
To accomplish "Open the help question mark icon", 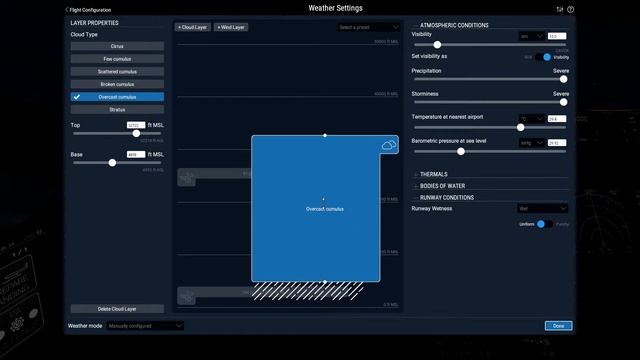I will [571, 9].
